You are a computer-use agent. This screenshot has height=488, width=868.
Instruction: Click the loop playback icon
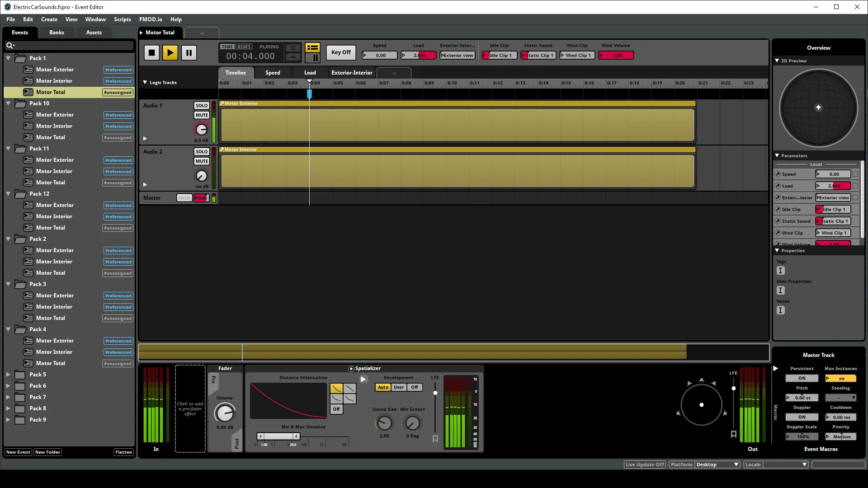click(x=293, y=48)
